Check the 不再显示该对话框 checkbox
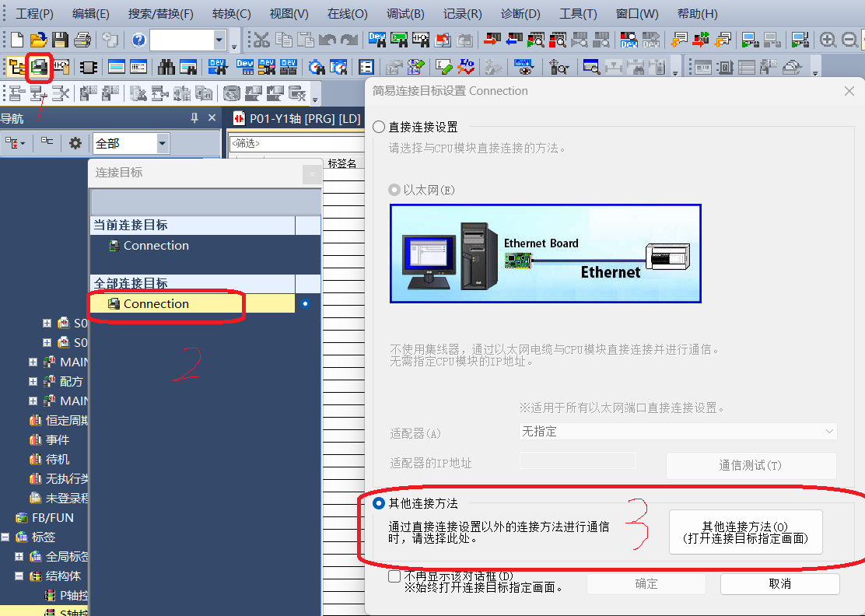The width and height of the screenshot is (865, 616). tap(394, 576)
